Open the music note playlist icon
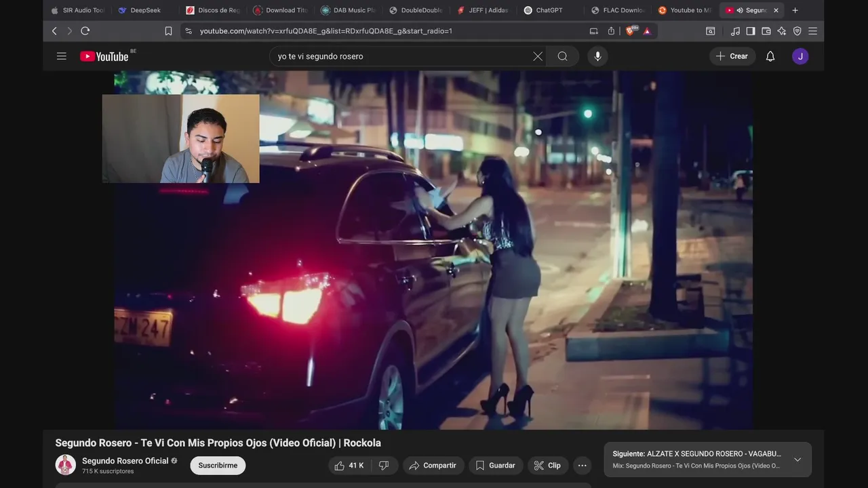Screen dimensions: 868x488 coord(736,30)
